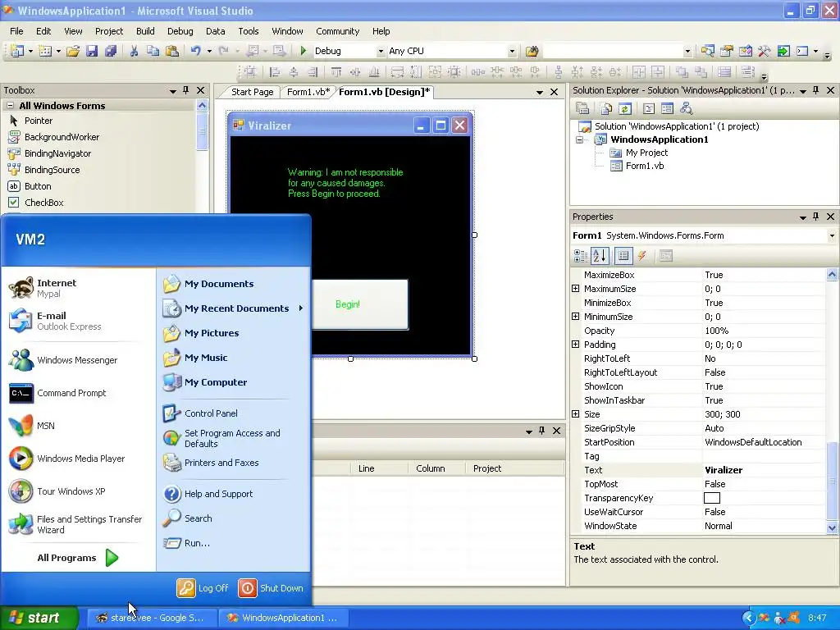
Task: Select Form1.vb in Solution Explorer
Action: pyautogui.click(x=645, y=166)
